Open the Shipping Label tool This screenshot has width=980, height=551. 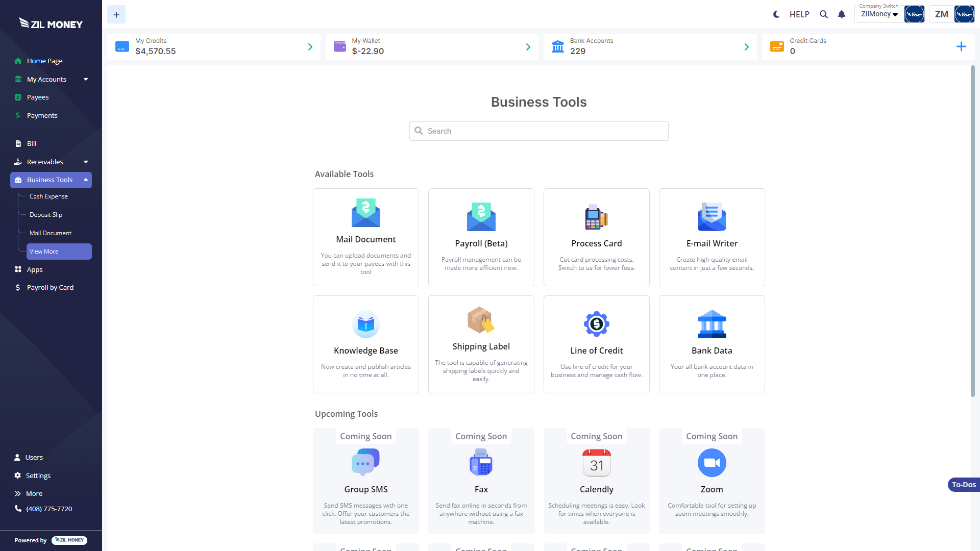481,344
